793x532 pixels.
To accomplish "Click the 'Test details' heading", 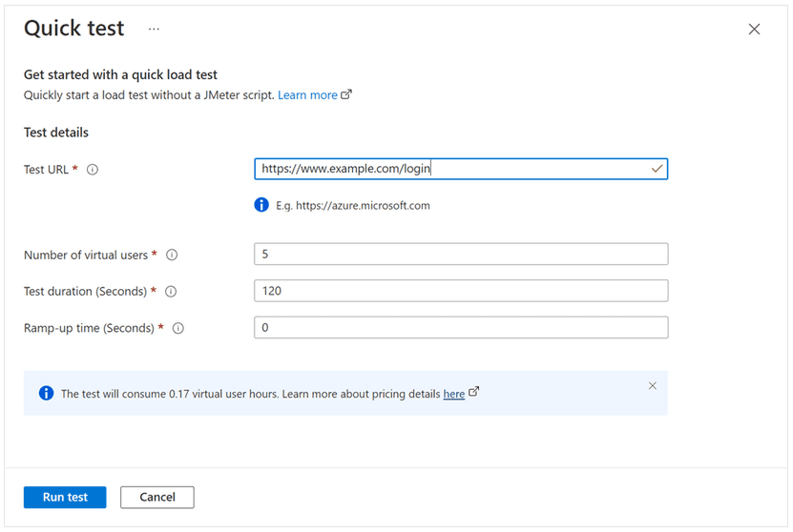I will [56, 133].
